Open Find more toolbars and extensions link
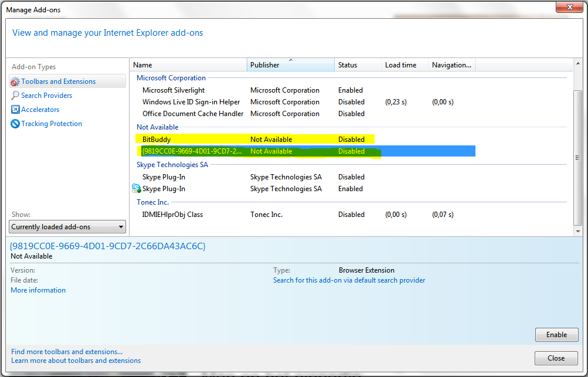 click(67, 351)
